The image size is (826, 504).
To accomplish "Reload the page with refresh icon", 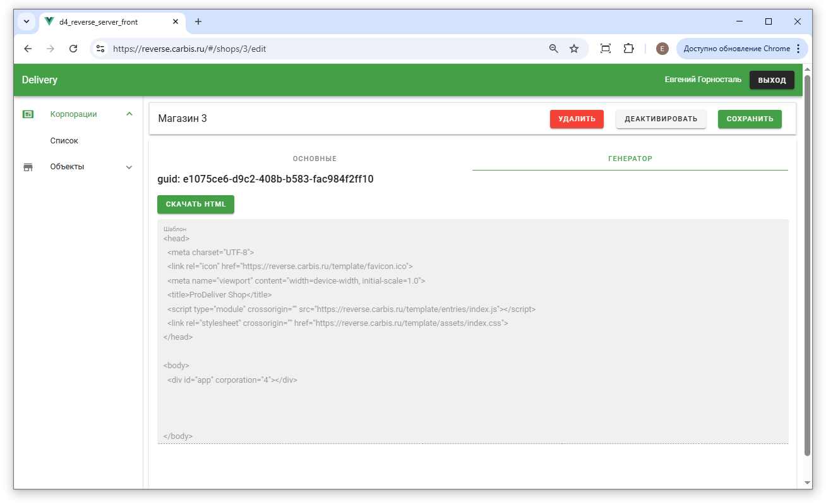I will [x=73, y=49].
